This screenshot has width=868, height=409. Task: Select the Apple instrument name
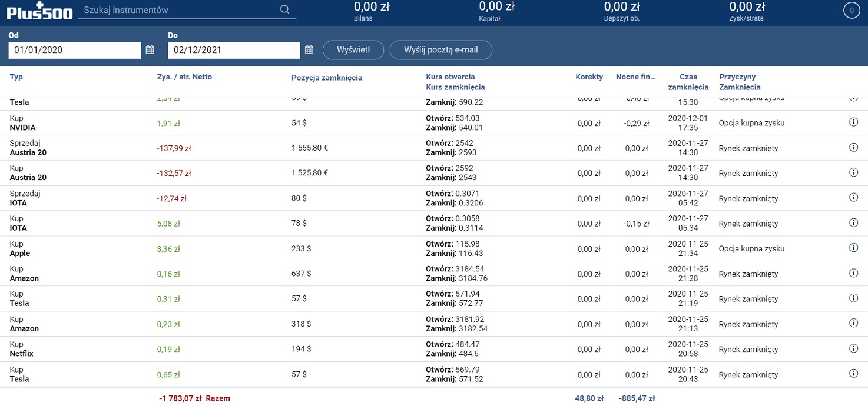20,254
